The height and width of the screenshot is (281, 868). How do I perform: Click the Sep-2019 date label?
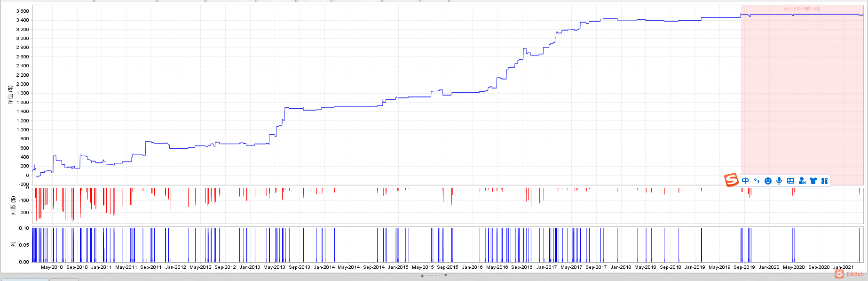pos(744,267)
